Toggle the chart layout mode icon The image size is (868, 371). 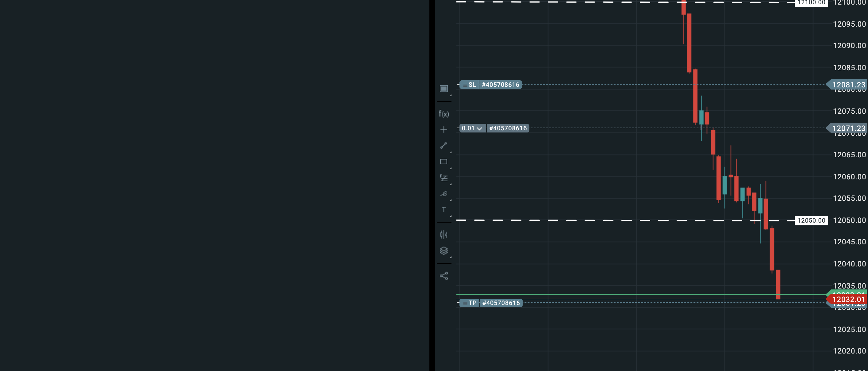[x=444, y=89]
